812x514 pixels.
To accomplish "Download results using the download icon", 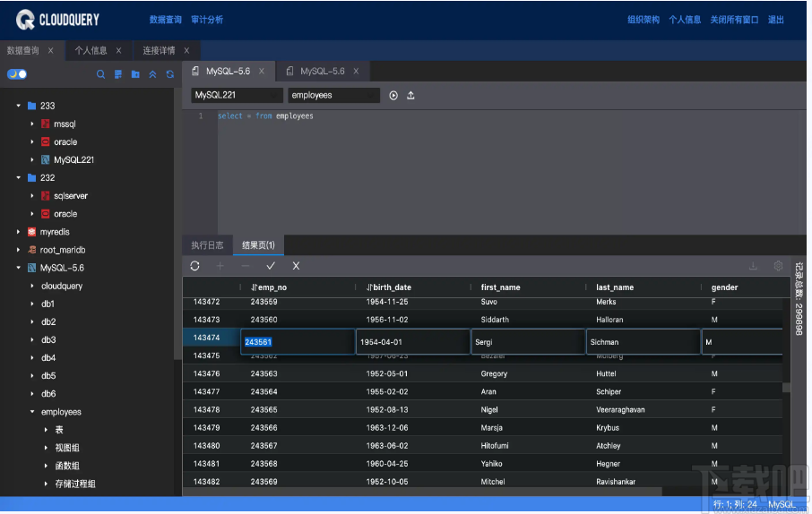I will tap(753, 266).
